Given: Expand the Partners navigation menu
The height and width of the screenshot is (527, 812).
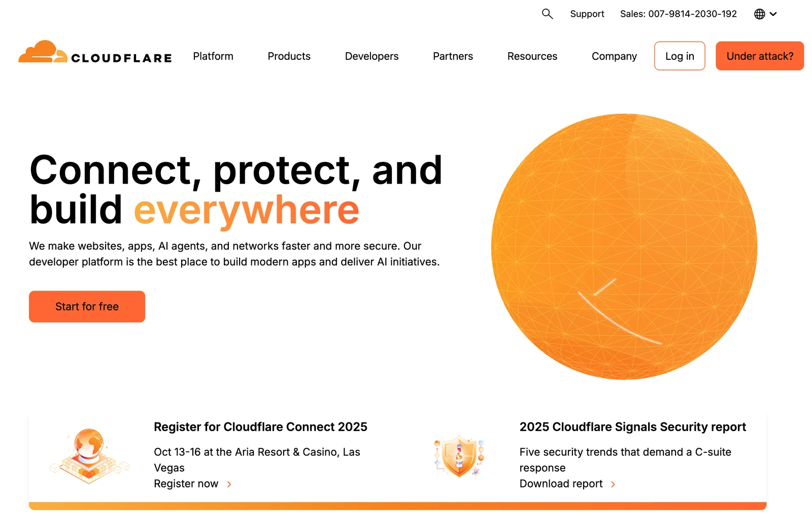Looking at the screenshot, I should pos(453,56).
